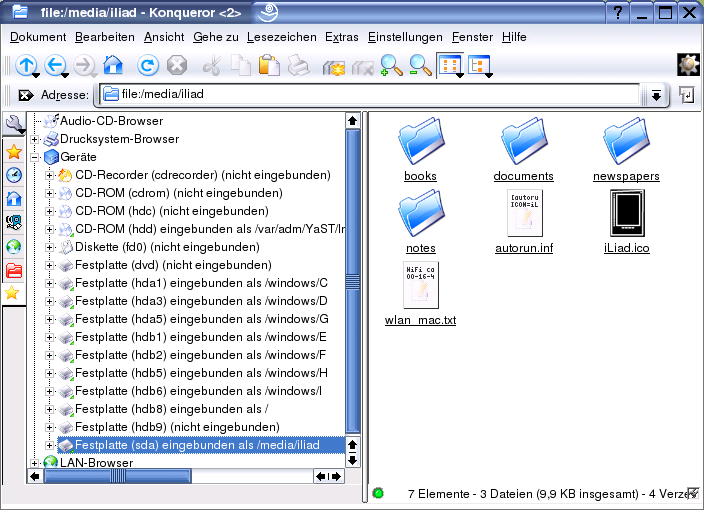Toggle the view link checkbox in the status bar
The image size is (704, 510).
(694, 492)
